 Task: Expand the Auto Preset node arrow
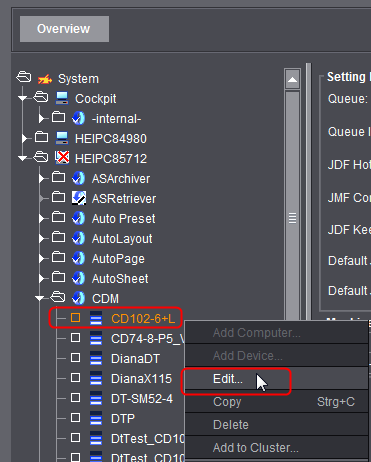pyautogui.click(x=41, y=219)
